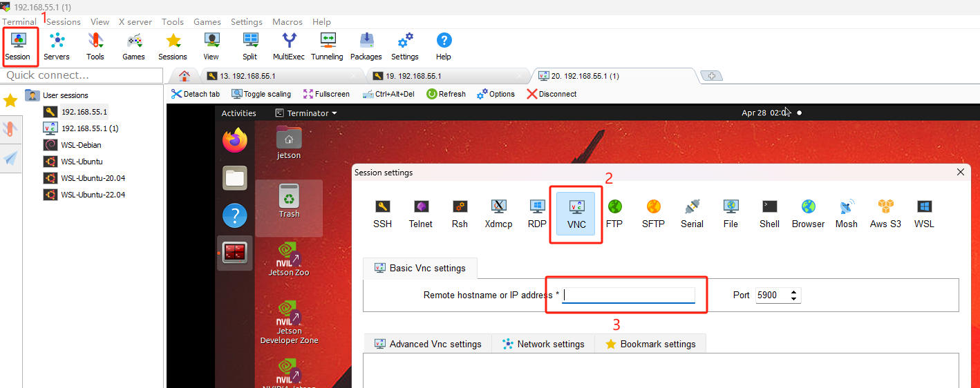
Task: Select Aws S3 session type
Action: (885, 214)
